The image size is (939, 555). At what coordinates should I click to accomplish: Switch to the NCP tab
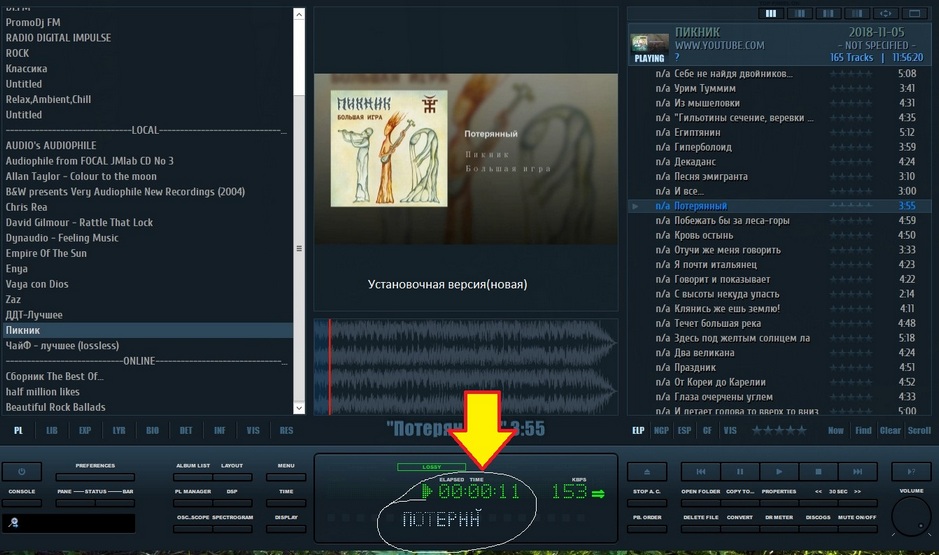coord(661,430)
